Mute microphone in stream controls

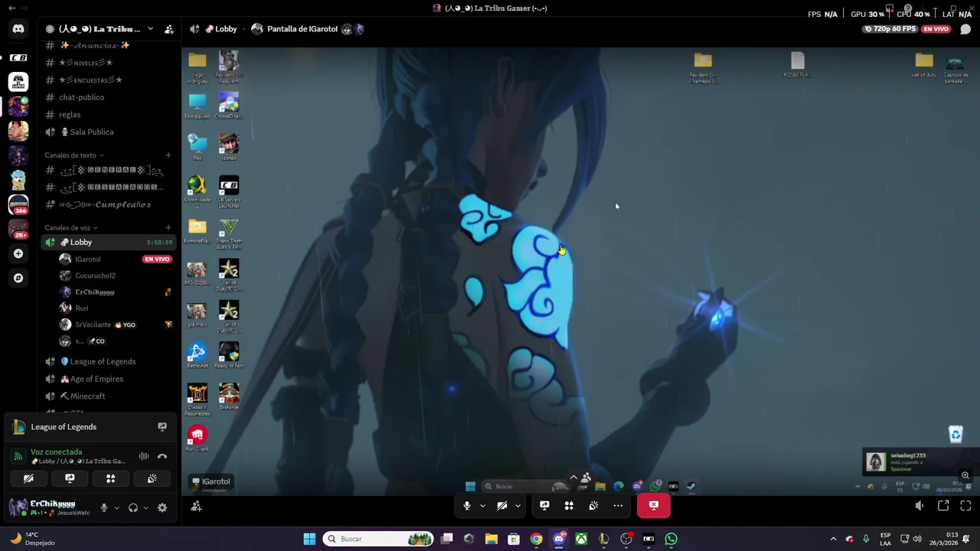click(467, 505)
